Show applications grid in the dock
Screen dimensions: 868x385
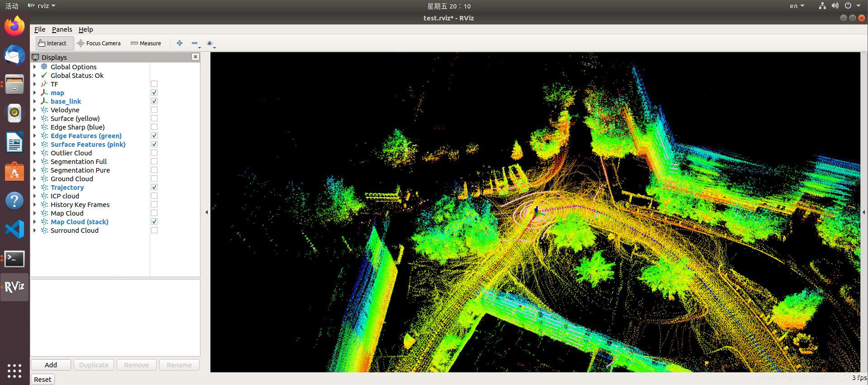click(14, 371)
